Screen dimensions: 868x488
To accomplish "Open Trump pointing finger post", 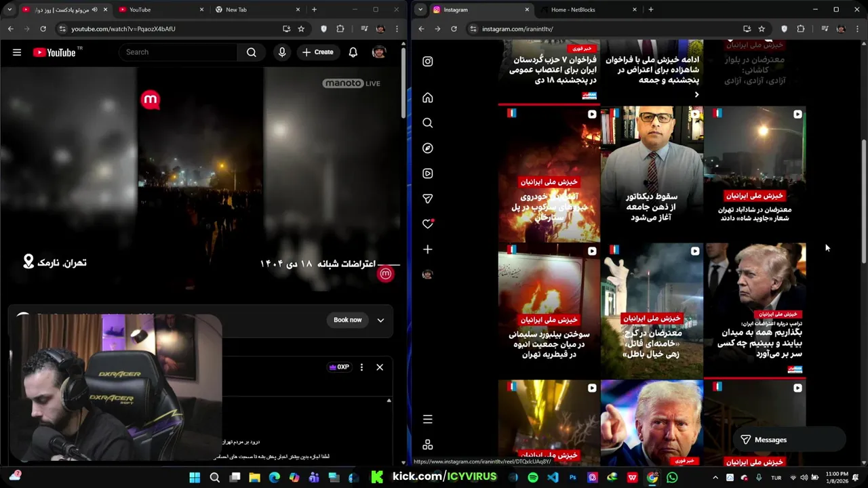I will [x=652, y=423].
